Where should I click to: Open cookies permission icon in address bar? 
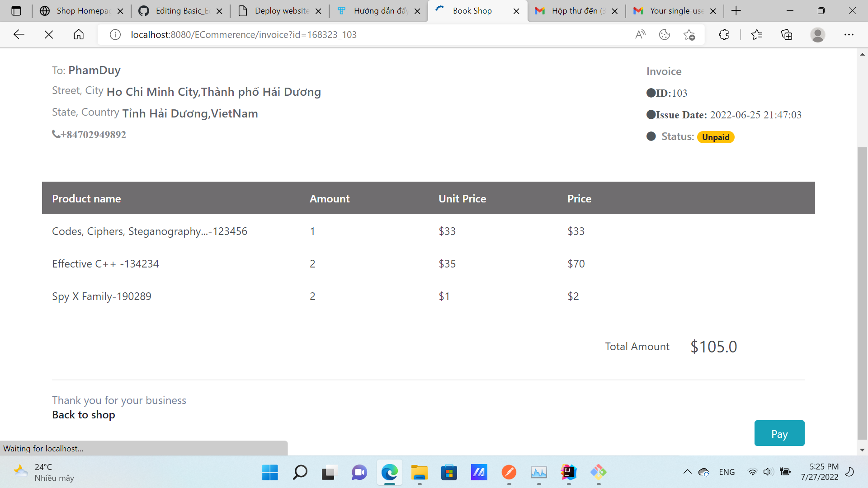tap(665, 34)
